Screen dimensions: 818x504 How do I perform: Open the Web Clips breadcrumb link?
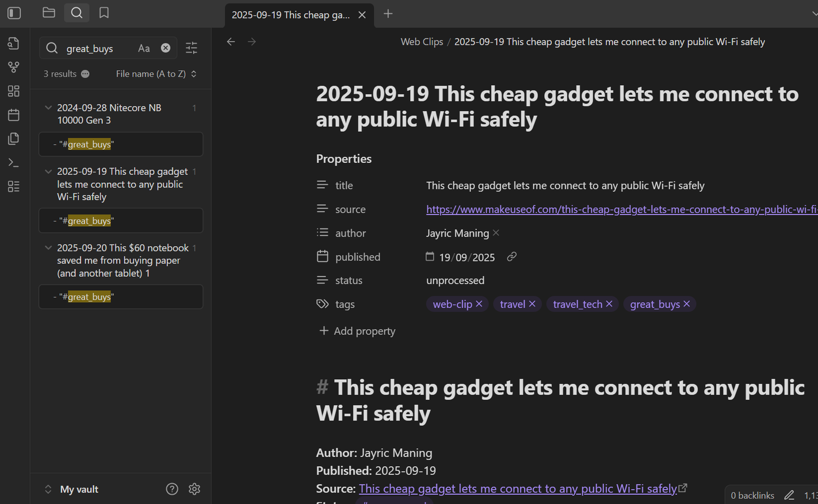(x=422, y=41)
